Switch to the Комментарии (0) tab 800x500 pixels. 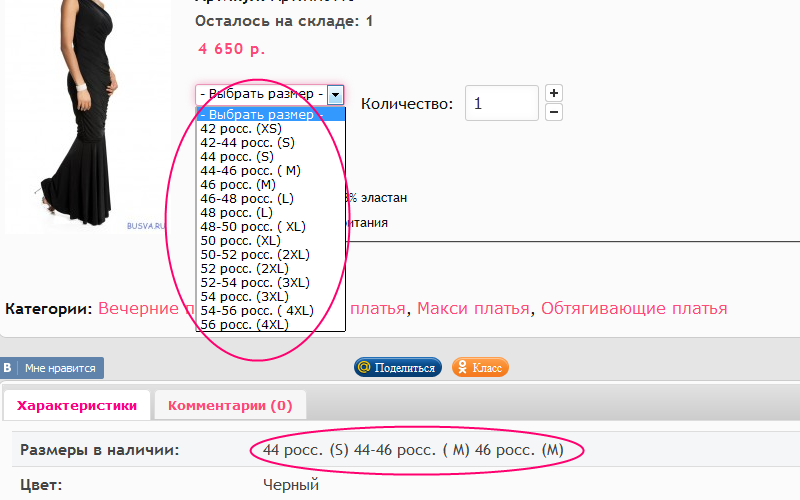(x=230, y=405)
